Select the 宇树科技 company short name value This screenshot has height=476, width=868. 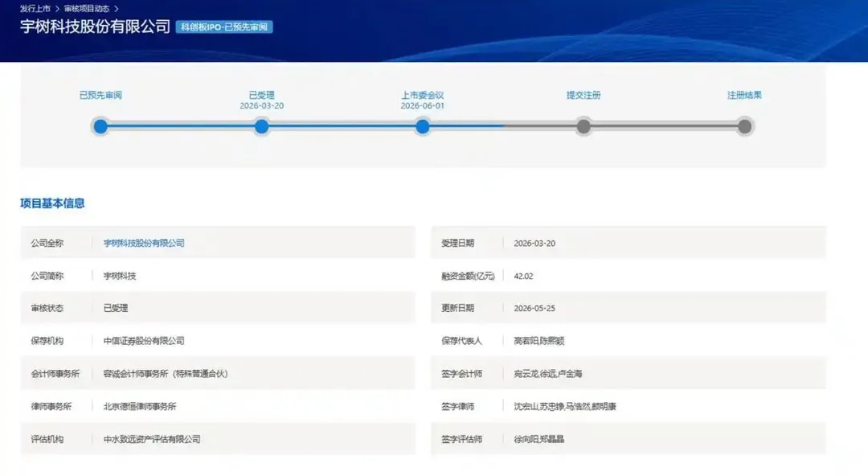pos(120,276)
